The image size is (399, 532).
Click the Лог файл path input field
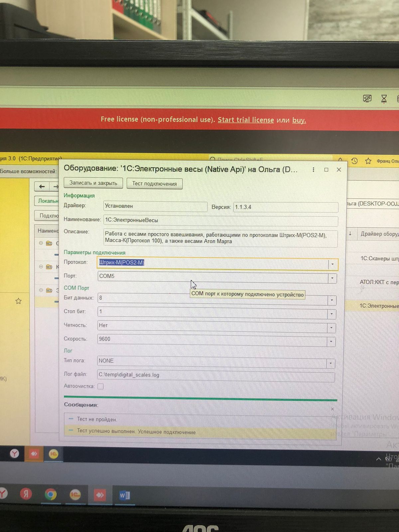pos(215,375)
